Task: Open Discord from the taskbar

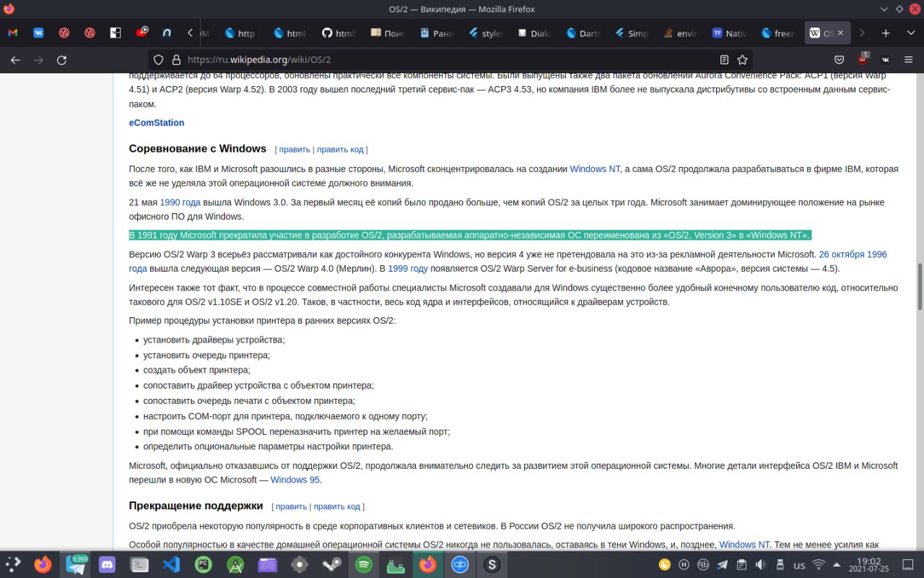Action: pyautogui.click(x=108, y=564)
